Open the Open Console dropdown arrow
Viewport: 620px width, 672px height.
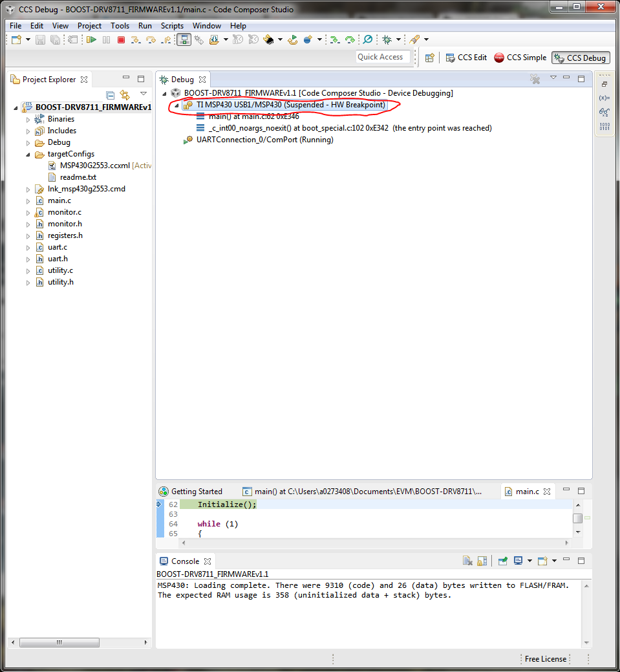[554, 561]
